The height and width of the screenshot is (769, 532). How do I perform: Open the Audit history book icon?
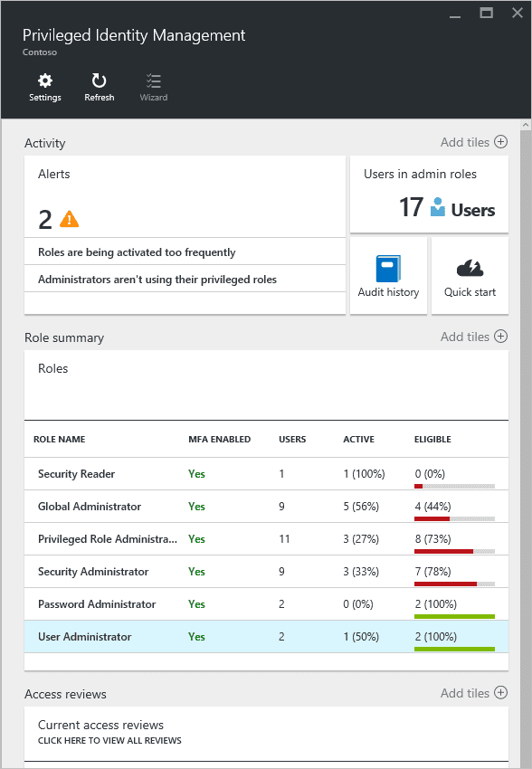click(388, 269)
